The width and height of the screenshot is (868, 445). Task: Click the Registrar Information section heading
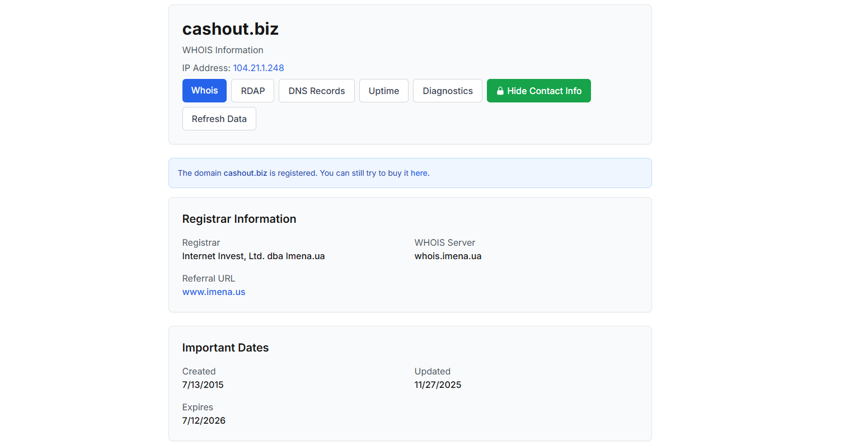(239, 219)
